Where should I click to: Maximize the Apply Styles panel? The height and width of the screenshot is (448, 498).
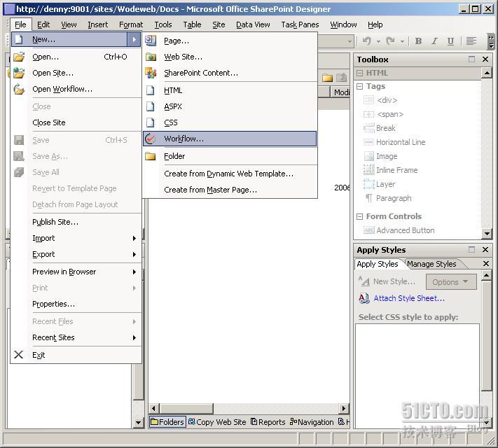pyautogui.click(x=471, y=250)
